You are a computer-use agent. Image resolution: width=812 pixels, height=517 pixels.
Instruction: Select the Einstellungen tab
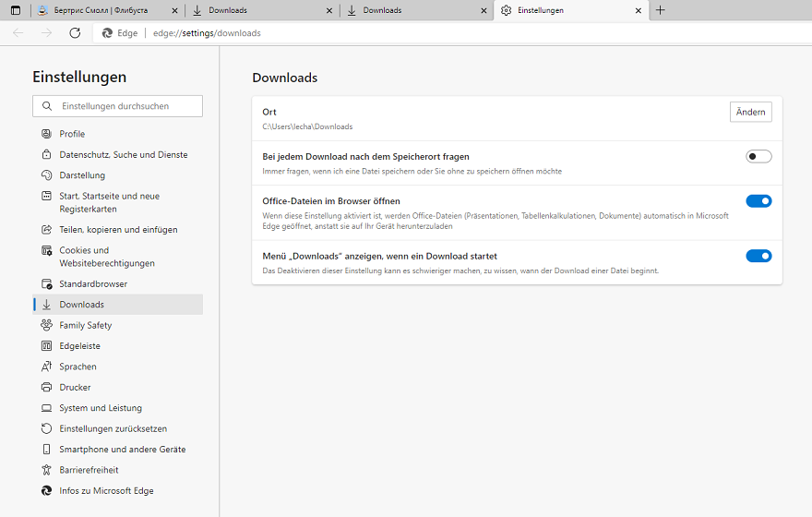pyautogui.click(x=541, y=10)
